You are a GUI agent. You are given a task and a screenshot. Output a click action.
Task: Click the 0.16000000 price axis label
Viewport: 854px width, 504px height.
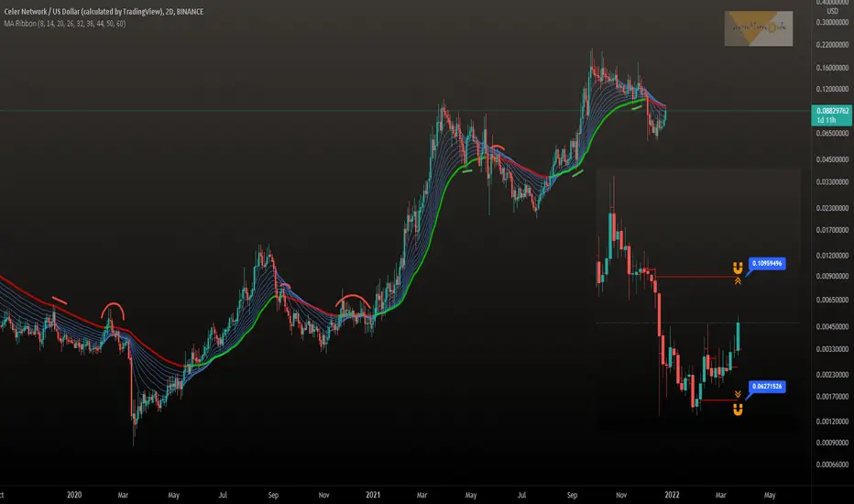(832, 68)
